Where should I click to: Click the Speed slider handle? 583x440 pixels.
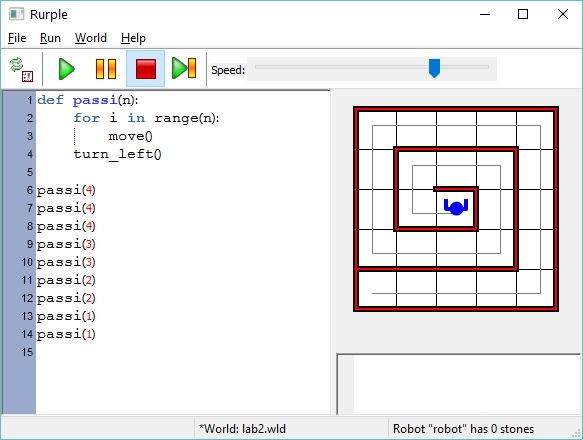click(x=434, y=68)
